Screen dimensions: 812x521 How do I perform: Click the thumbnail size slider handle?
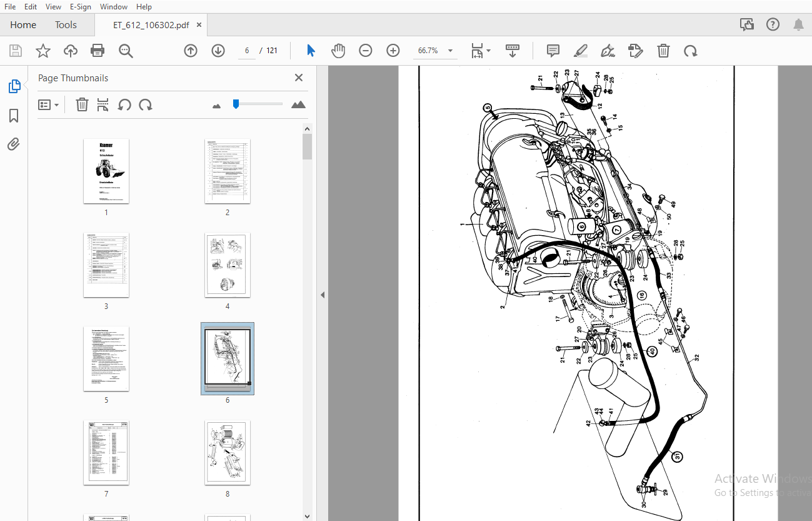coord(236,104)
